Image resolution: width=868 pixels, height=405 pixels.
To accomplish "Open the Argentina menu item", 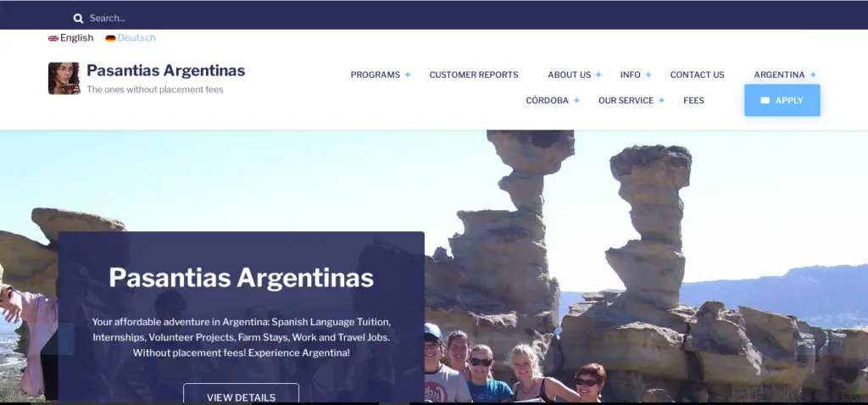I will [779, 75].
